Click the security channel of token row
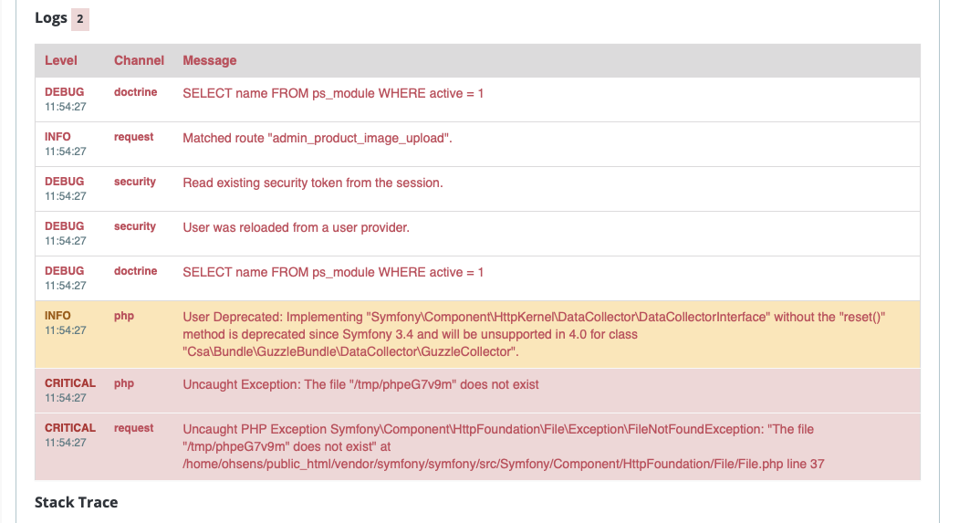980x523 pixels. point(134,182)
